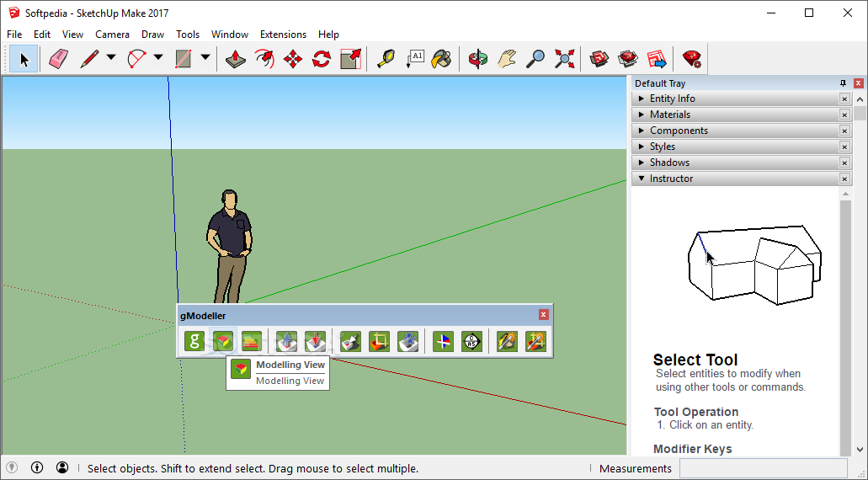This screenshot has height=480, width=868.
Task: Select the Pencil line tool
Action: pyautogui.click(x=90, y=59)
